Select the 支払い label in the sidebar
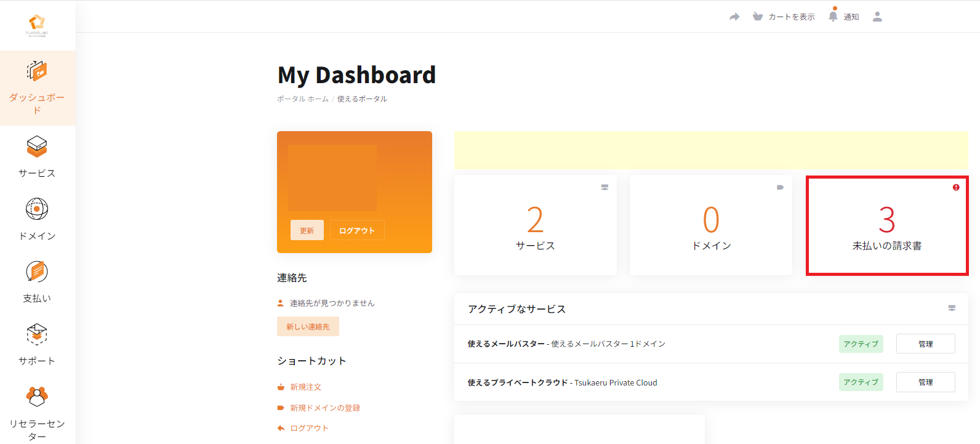Image resolution: width=980 pixels, height=444 pixels. 37,298
